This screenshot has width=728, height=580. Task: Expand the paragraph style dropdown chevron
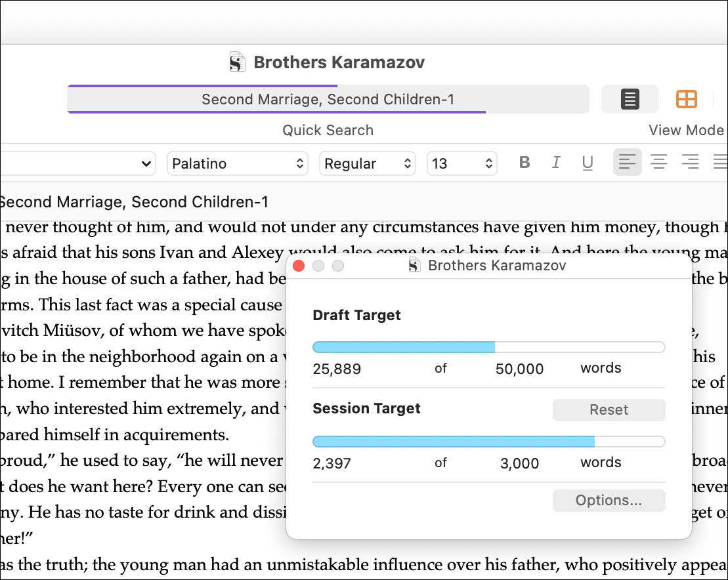(x=146, y=163)
